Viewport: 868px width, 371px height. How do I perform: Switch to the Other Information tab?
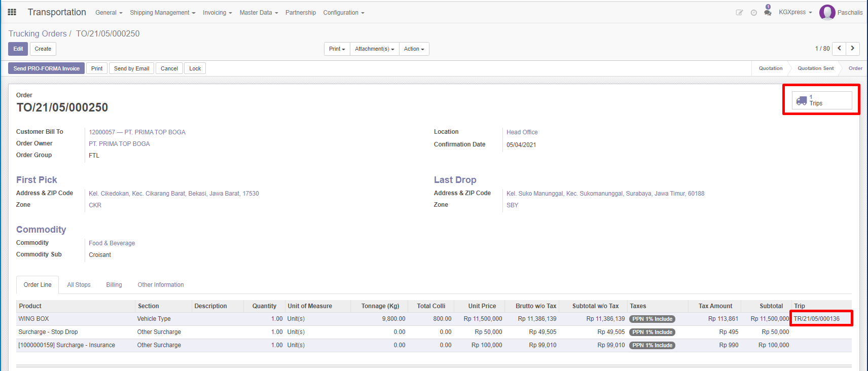pos(161,285)
